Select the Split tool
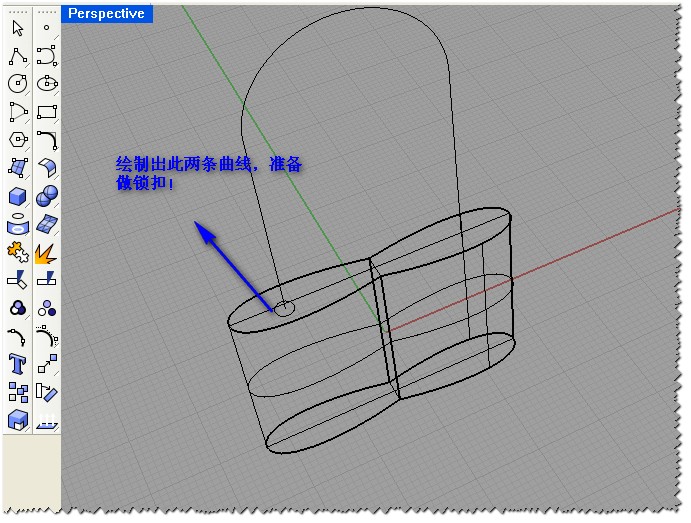The image size is (691, 523). pyautogui.click(x=46, y=279)
